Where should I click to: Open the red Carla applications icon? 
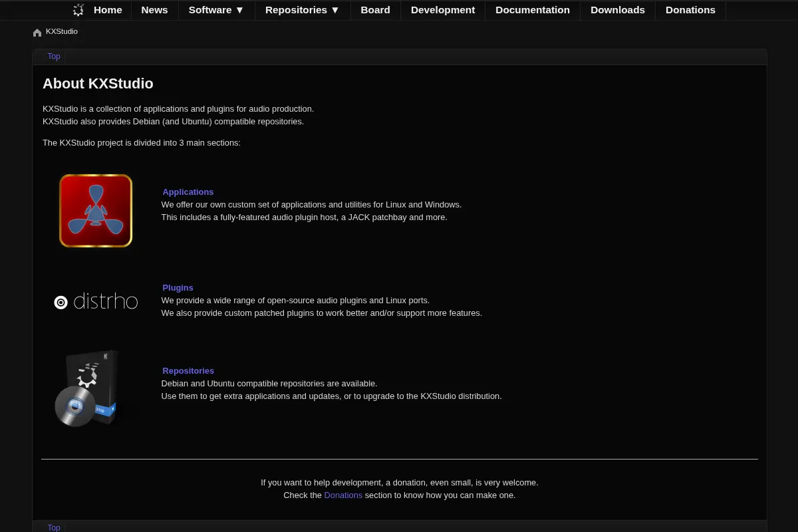(96, 211)
